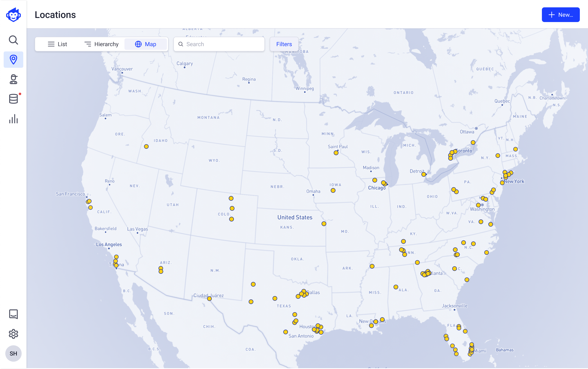This screenshot has width=588, height=369.
Task: Open the database icon with red dot
Action: (x=13, y=99)
